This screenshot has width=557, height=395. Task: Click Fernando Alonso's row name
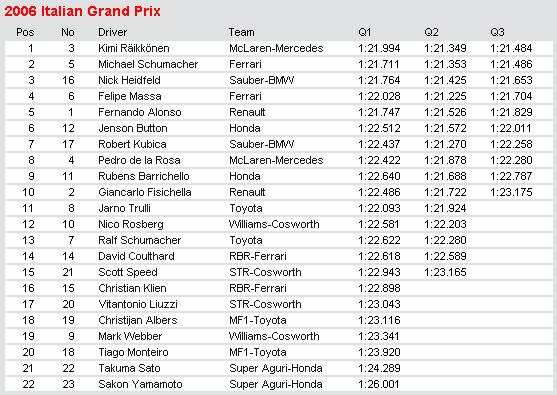[x=140, y=112]
